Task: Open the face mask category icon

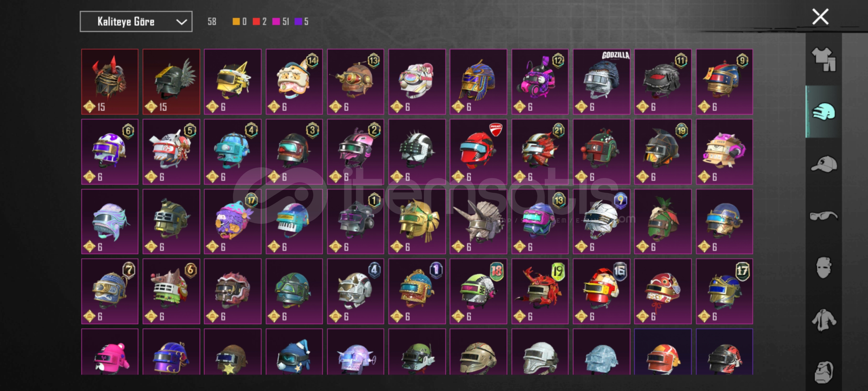Action: pyautogui.click(x=824, y=268)
